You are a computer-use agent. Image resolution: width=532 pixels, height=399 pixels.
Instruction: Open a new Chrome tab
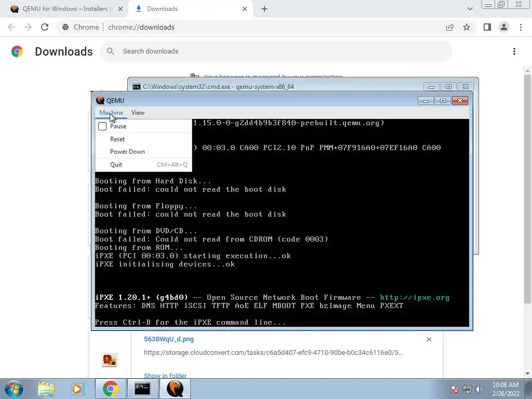point(264,9)
